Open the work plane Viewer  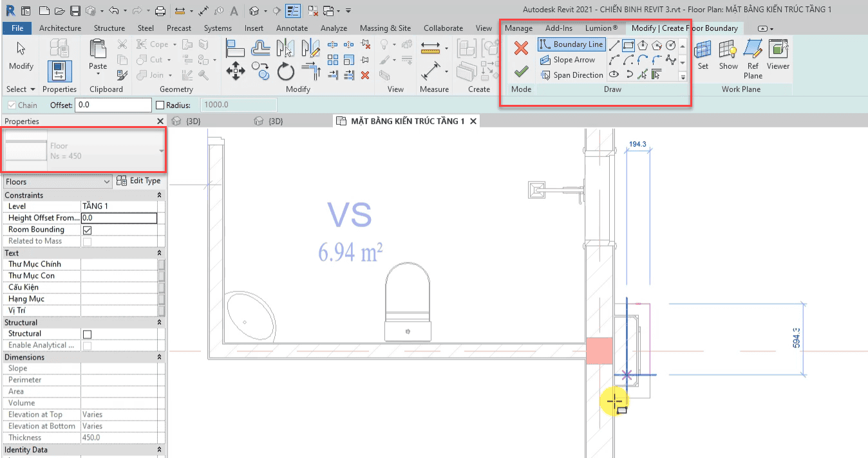(x=778, y=55)
